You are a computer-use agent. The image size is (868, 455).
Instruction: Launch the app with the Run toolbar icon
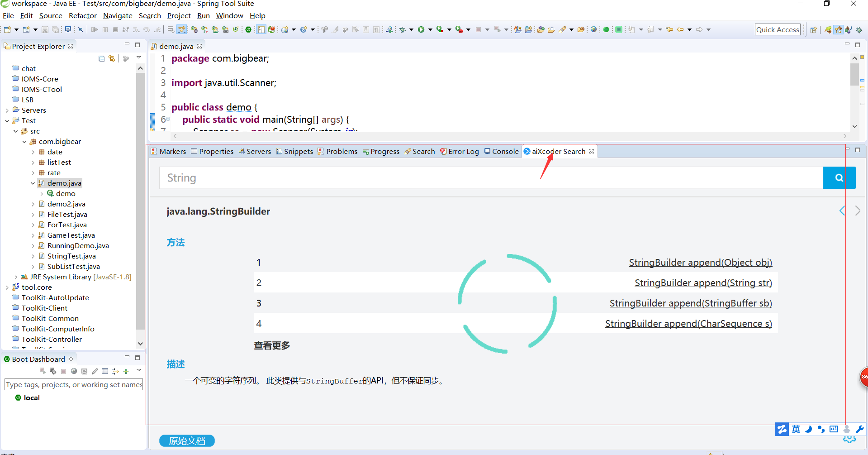421,29
